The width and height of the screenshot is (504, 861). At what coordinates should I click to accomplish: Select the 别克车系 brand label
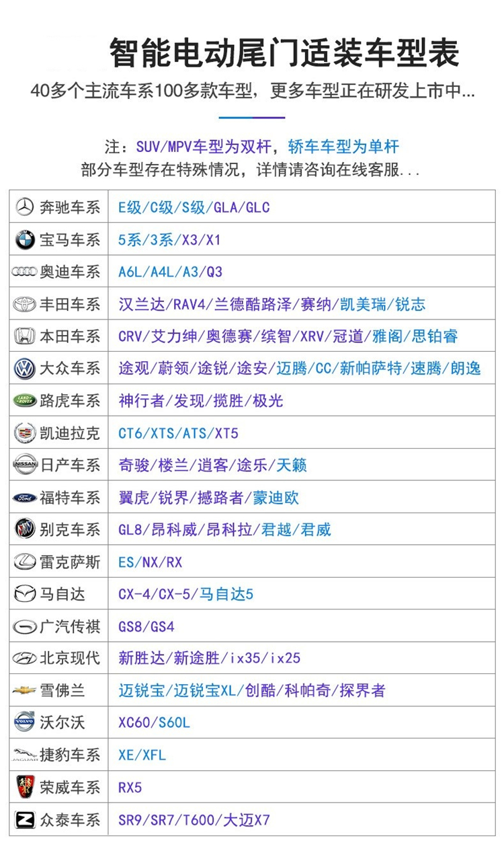coord(69,530)
